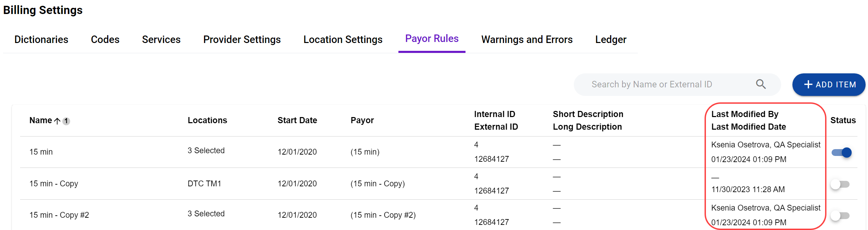Enable the 15 min - Copy status toggle
868x230 pixels.
click(840, 184)
